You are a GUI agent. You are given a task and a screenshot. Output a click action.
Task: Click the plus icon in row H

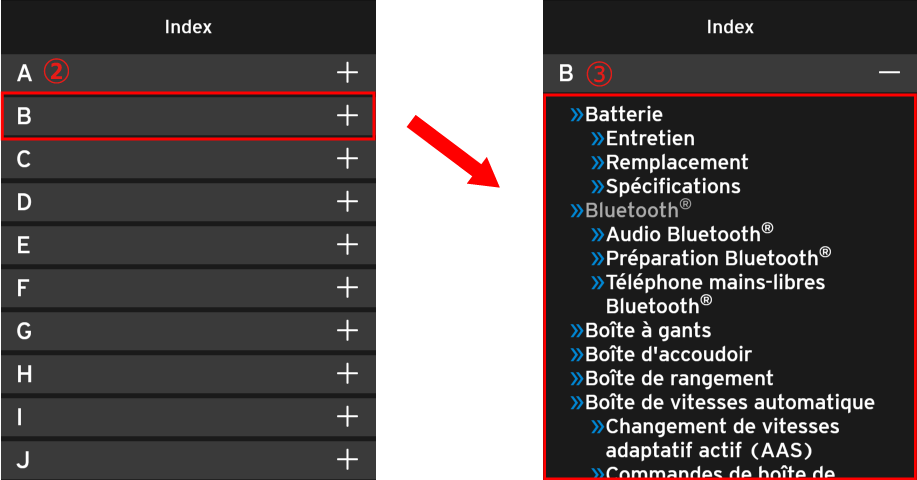pos(347,374)
